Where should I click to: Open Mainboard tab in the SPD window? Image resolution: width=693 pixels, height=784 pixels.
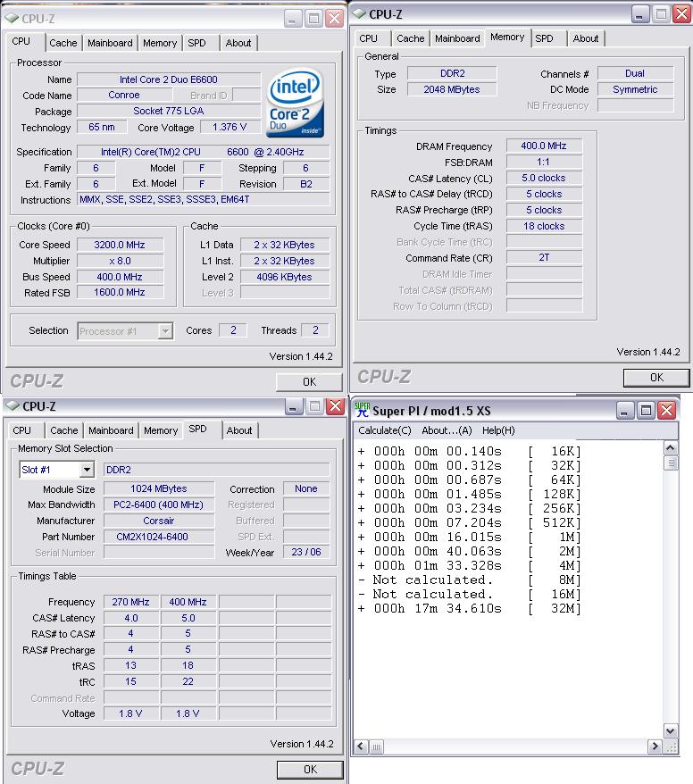[x=111, y=430]
